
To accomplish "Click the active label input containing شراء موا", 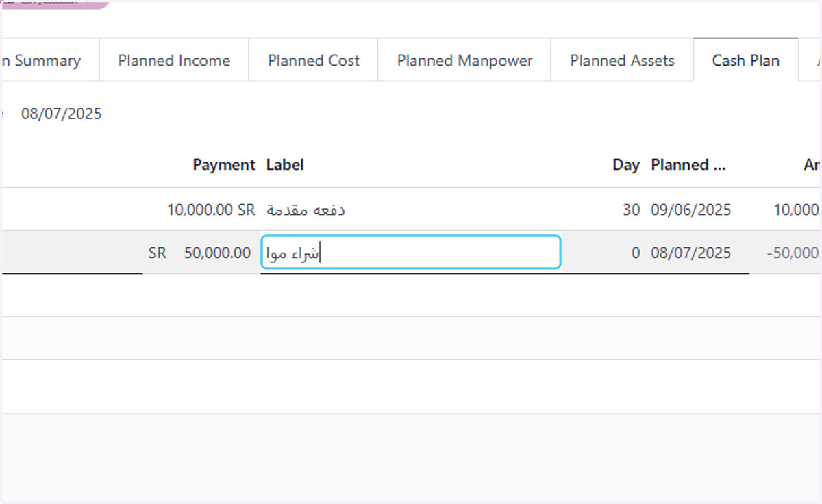I will [411, 253].
